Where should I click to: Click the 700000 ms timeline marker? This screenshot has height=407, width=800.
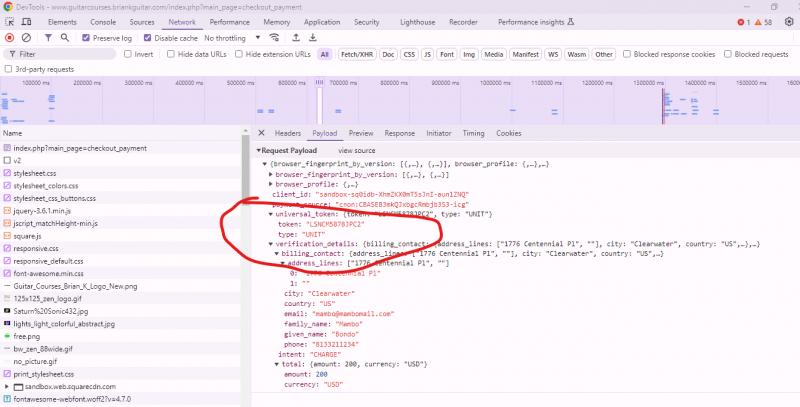pos(342,83)
